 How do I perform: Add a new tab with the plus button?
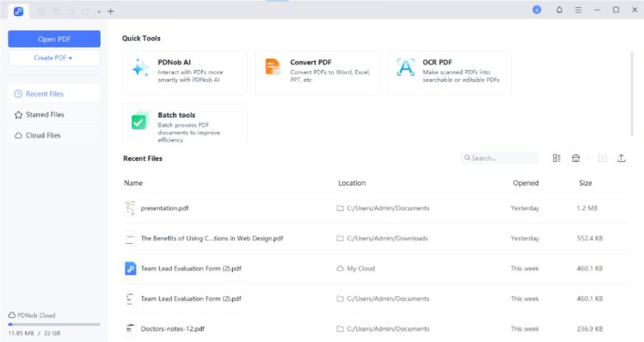110,11
